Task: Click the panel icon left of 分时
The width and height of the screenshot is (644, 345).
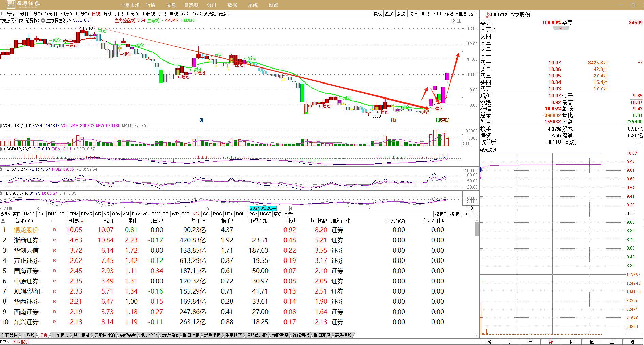Action: coord(2,14)
